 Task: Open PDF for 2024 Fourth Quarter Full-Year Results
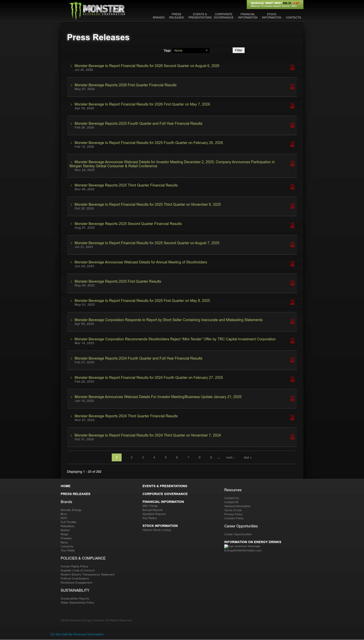pyautogui.click(x=292, y=360)
